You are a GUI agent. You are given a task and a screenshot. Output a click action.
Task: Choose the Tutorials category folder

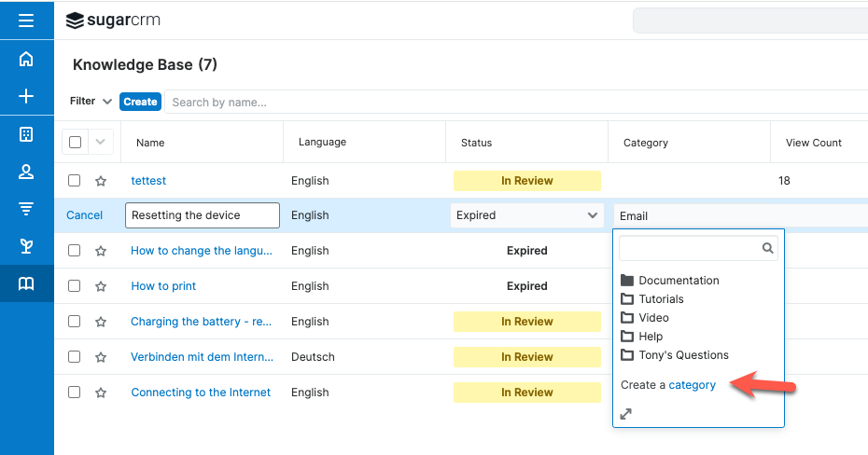click(x=661, y=299)
